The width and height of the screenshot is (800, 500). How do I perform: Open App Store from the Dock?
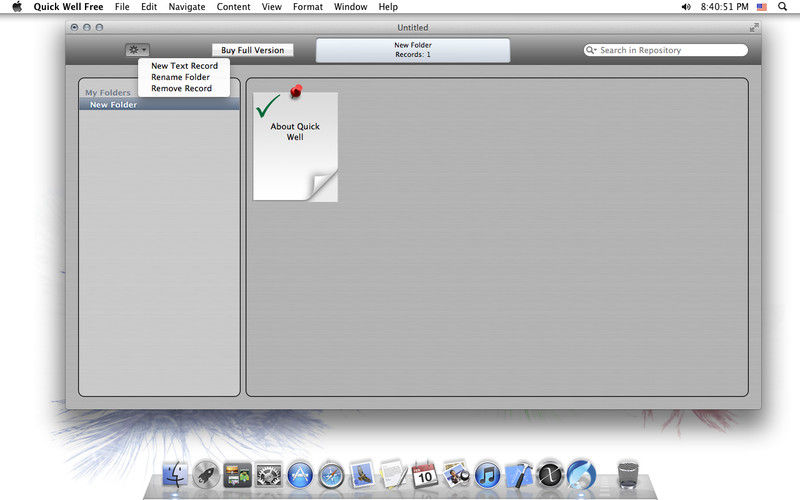(x=300, y=475)
